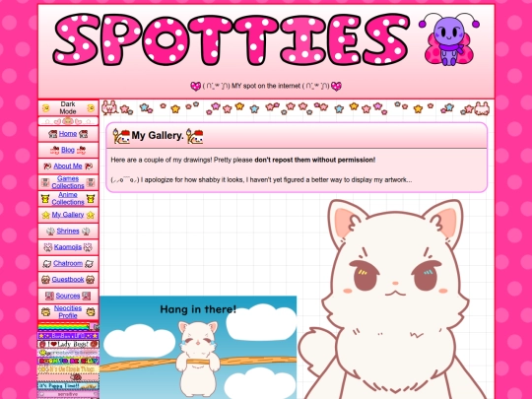
Task: Click the pink 'sensitive' blinkie
Action: tap(68, 394)
